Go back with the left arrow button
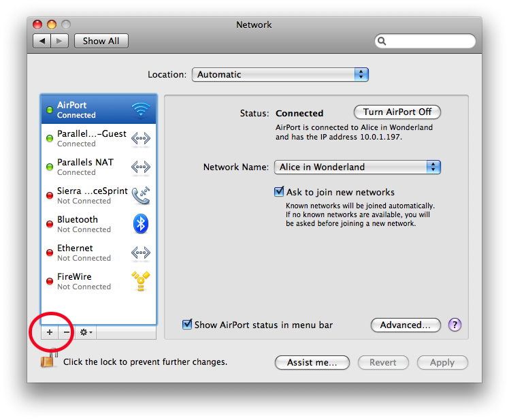The image size is (509, 420). point(42,41)
